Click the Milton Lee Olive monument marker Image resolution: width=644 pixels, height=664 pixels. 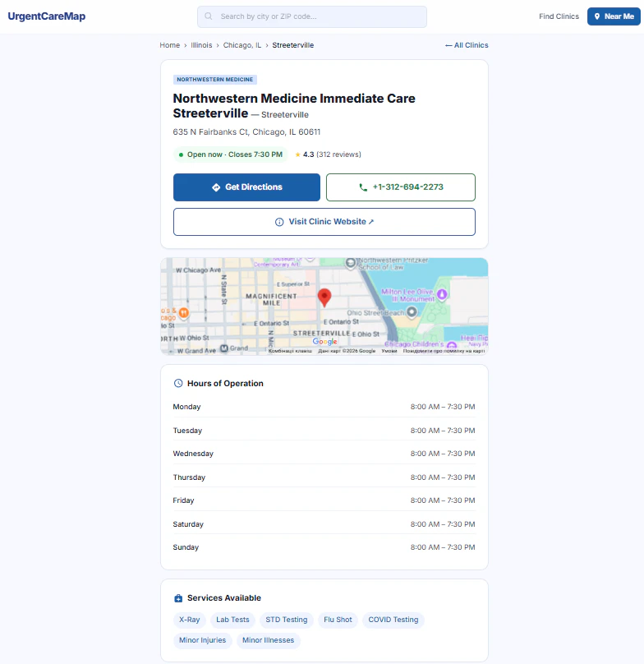pyautogui.click(x=442, y=294)
